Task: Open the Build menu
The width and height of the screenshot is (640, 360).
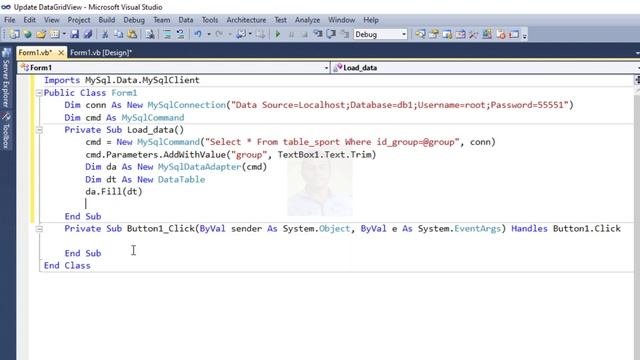Action: point(107,20)
